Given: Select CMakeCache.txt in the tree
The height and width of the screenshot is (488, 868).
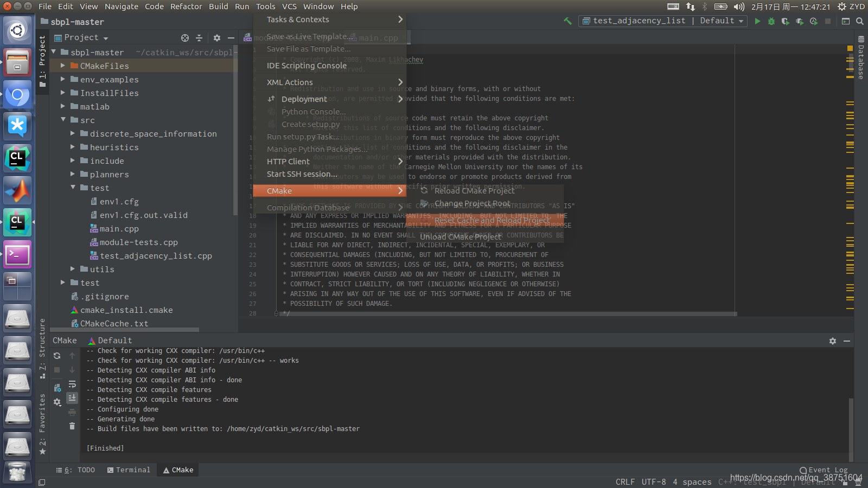Looking at the screenshot, I should point(114,324).
